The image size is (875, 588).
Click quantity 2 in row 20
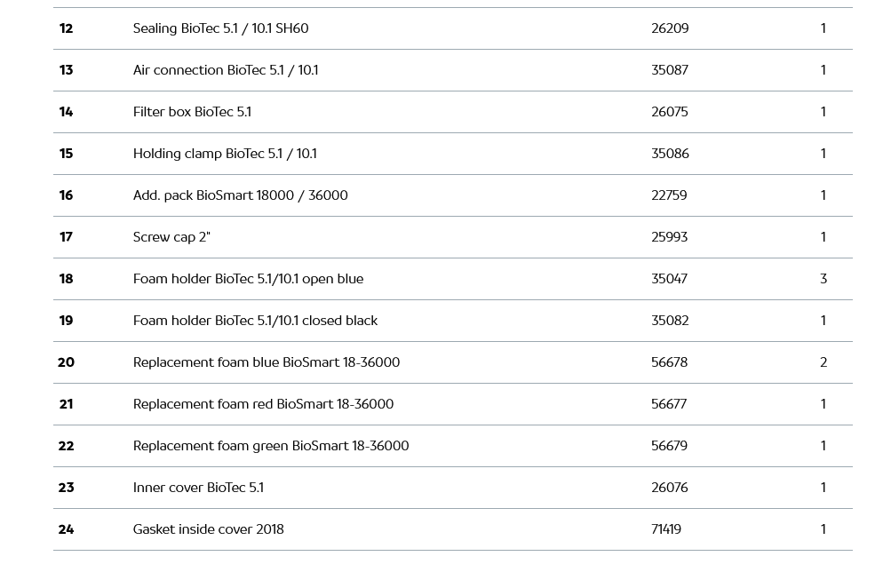click(x=823, y=362)
